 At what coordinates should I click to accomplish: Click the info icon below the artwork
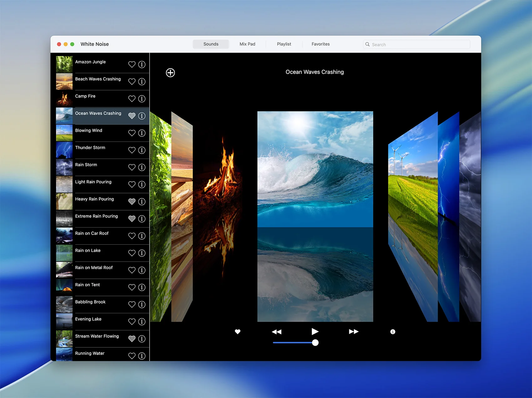click(393, 332)
